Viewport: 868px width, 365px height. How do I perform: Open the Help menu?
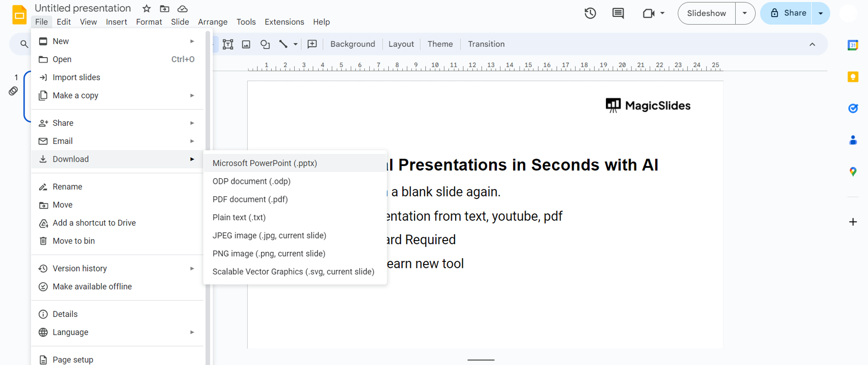(x=322, y=22)
